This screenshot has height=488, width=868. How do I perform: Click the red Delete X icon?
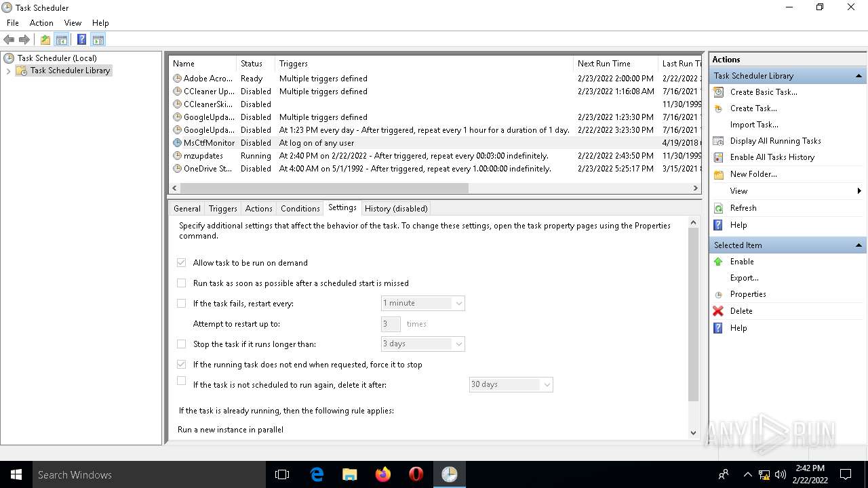[x=719, y=311]
